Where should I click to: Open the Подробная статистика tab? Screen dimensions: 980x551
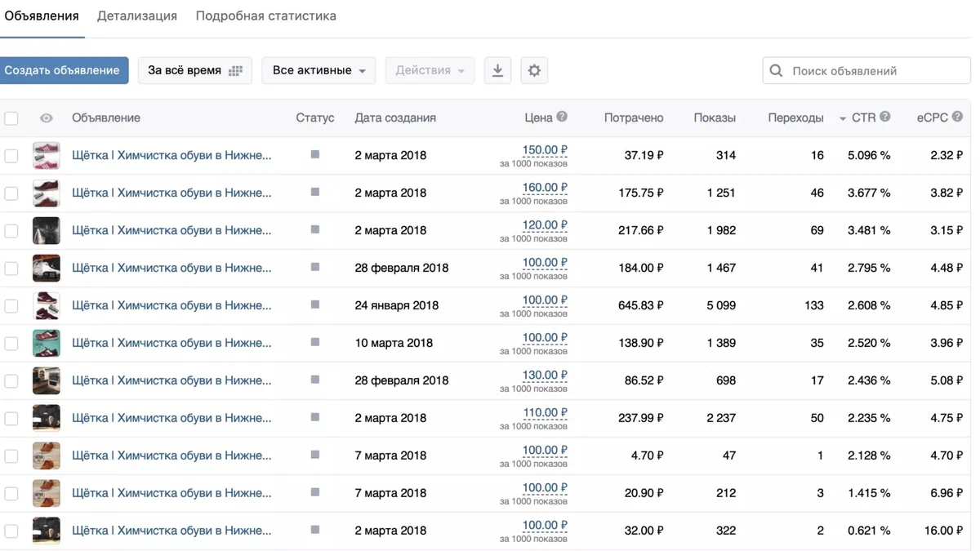(x=265, y=16)
